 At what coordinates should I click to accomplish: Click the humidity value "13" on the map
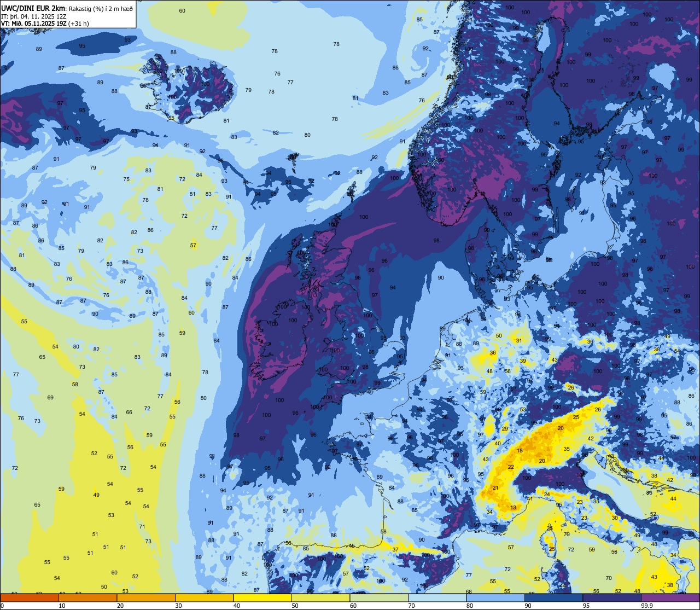(x=513, y=508)
